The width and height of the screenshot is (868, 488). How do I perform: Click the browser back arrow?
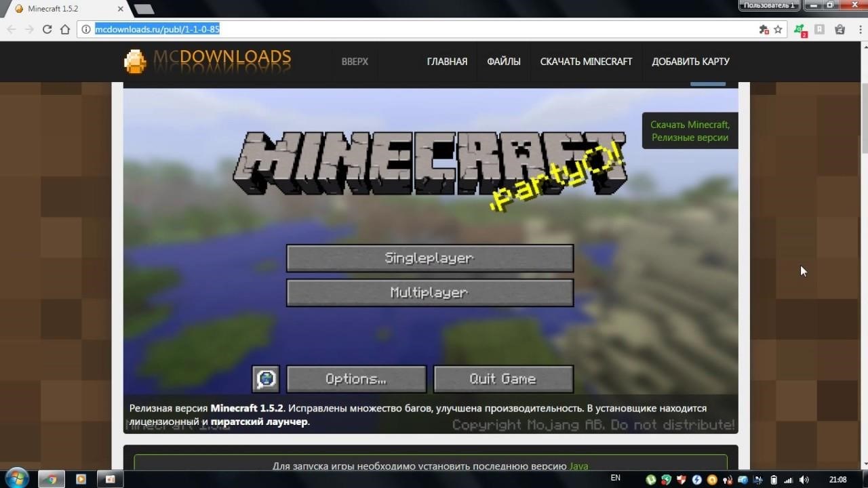coord(11,29)
